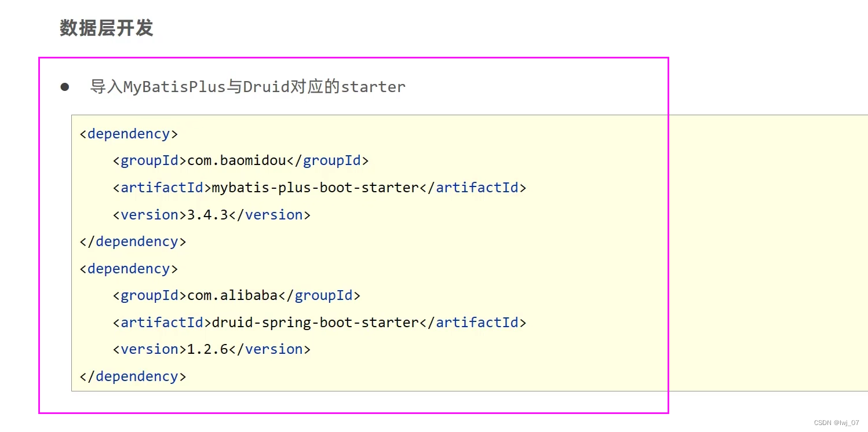Image resolution: width=868 pixels, height=432 pixels.
Task: Click closing </groupId> tag after com.alibaba
Action: 319,295
